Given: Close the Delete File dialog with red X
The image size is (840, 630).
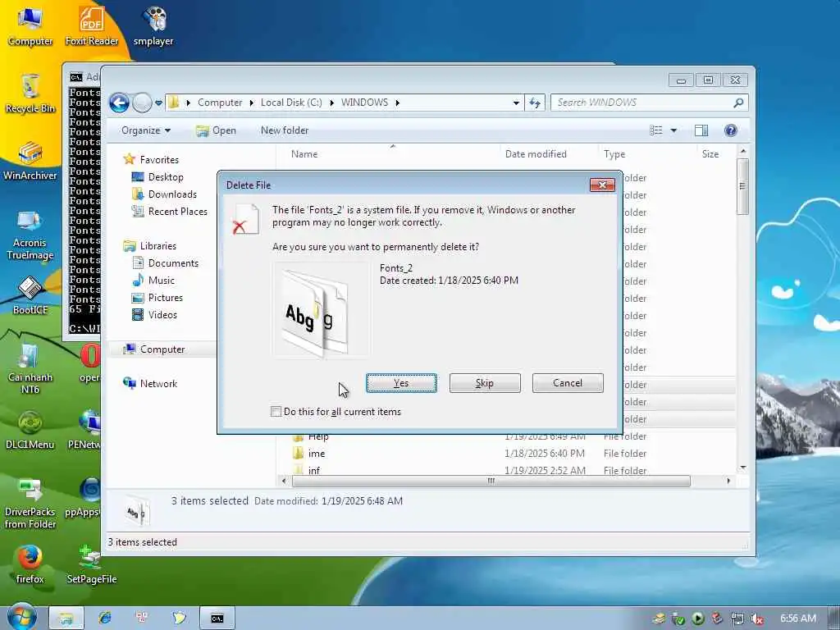Looking at the screenshot, I should click(x=602, y=185).
